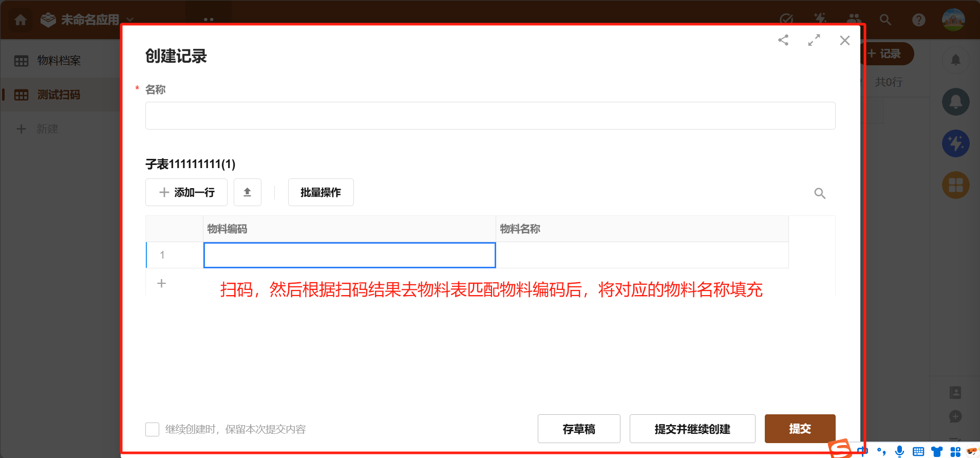
Task: Click the shirt skin icon in the IME bar
Action: tap(937, 452)
